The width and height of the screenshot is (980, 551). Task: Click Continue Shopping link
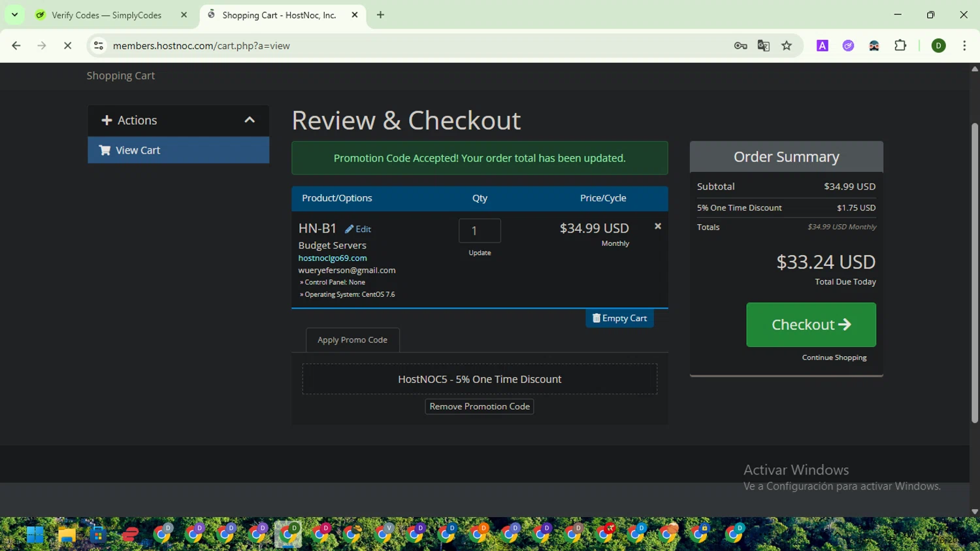pos(834,358)
